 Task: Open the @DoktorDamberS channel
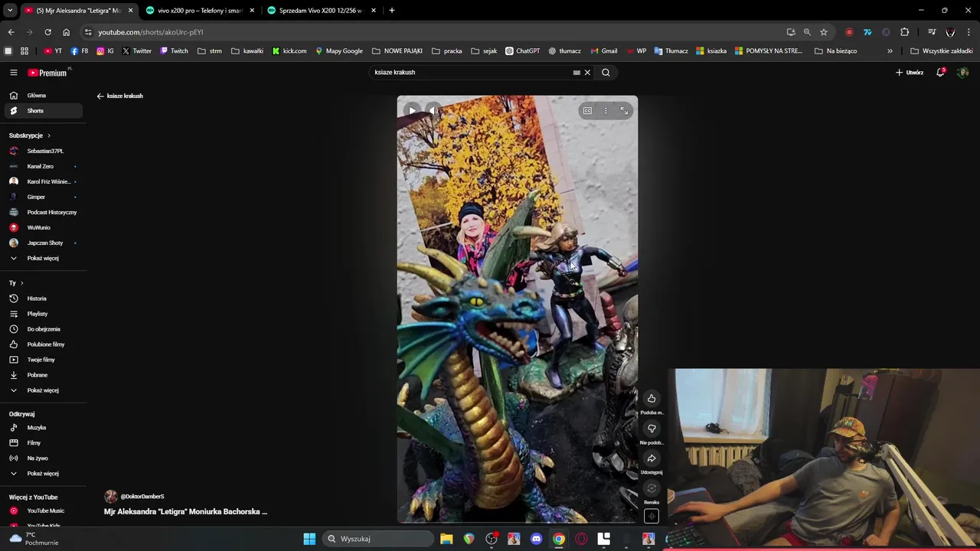click(x=142, y=497)
